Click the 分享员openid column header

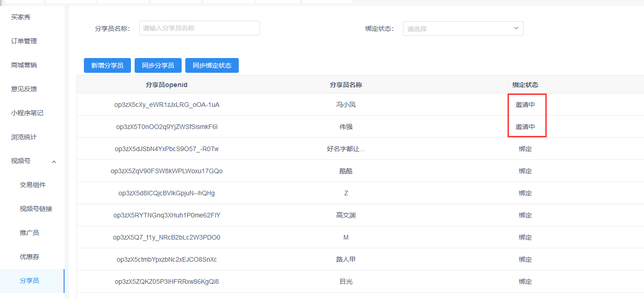click(167, 85)
